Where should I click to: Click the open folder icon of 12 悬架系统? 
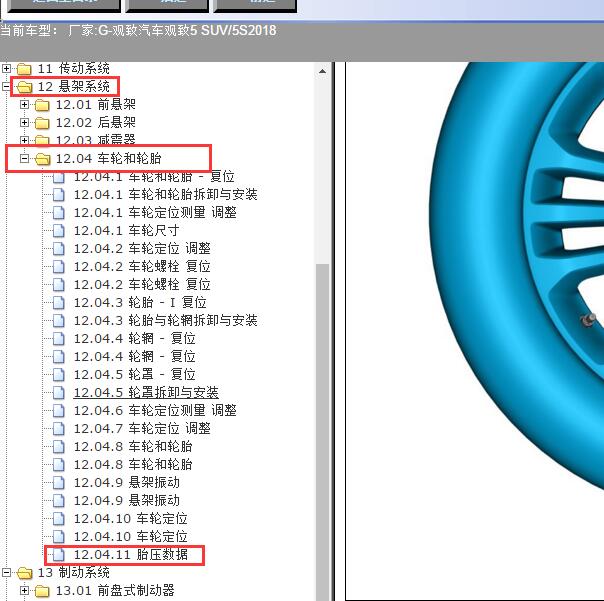point(25,87)
